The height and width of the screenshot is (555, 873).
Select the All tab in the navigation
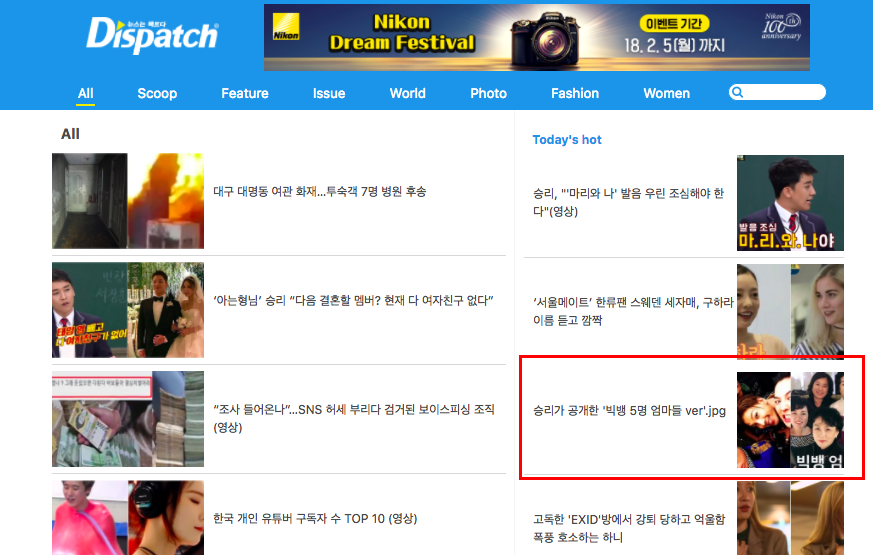(85, 94)
